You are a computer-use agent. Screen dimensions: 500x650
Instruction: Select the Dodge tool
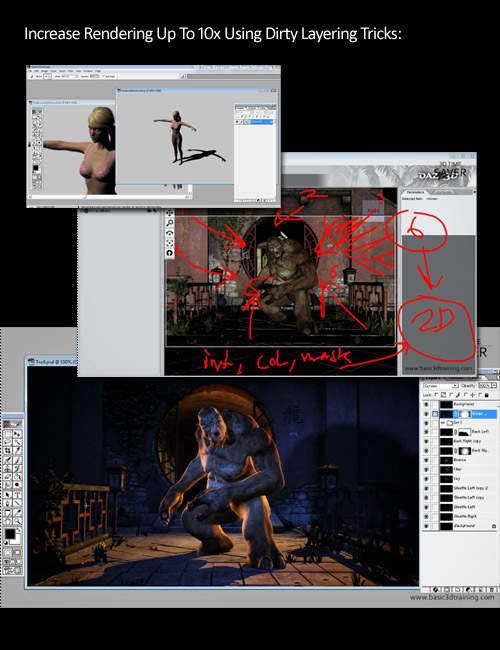17,485
